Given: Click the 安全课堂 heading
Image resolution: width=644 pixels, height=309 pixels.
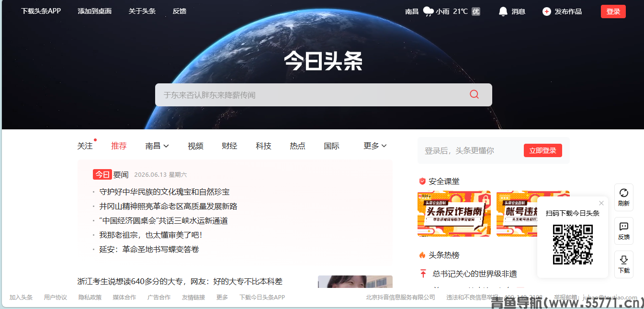Looking at the screenshot, I should pos(444,181).
